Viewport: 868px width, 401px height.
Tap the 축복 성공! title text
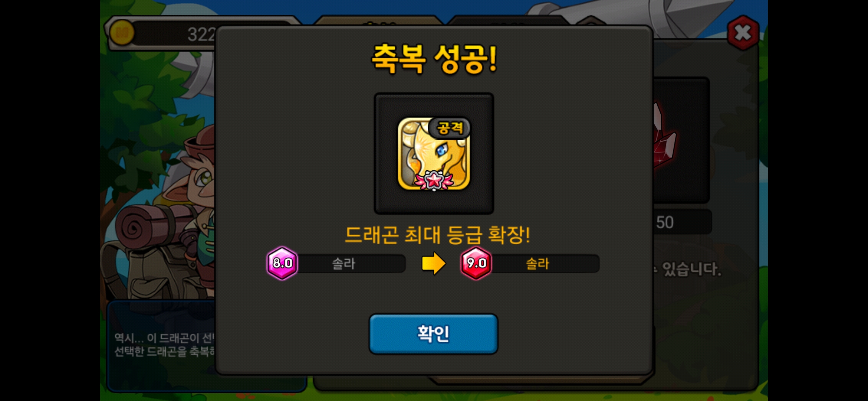434,59
